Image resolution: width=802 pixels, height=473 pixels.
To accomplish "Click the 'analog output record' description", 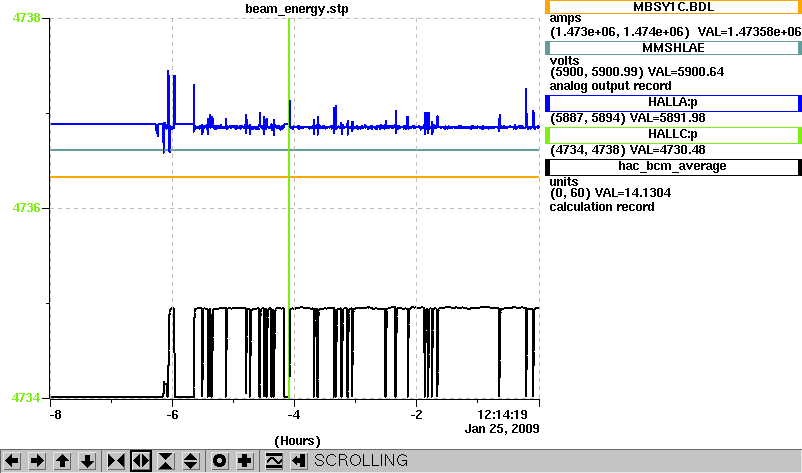I will [x=610, y=86].
